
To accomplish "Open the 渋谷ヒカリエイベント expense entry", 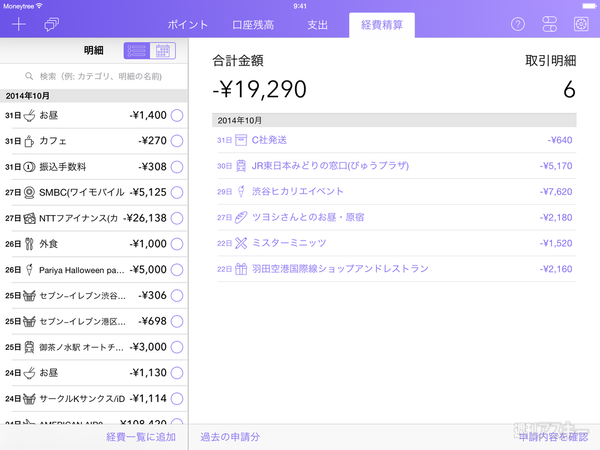I will coord(396,191).
